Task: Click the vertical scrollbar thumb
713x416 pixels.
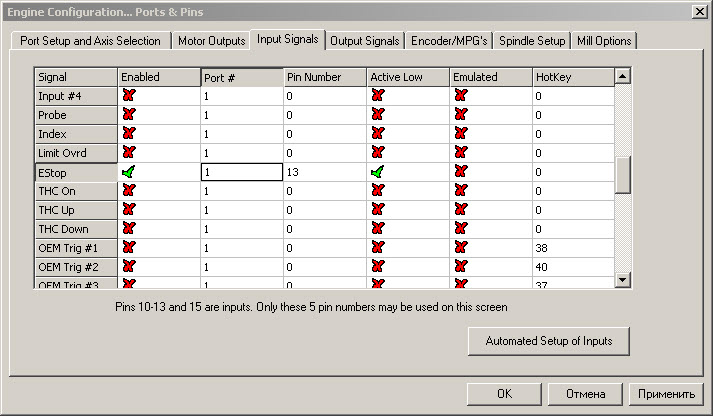Action: pyautogui.click(x=623, y=175)
